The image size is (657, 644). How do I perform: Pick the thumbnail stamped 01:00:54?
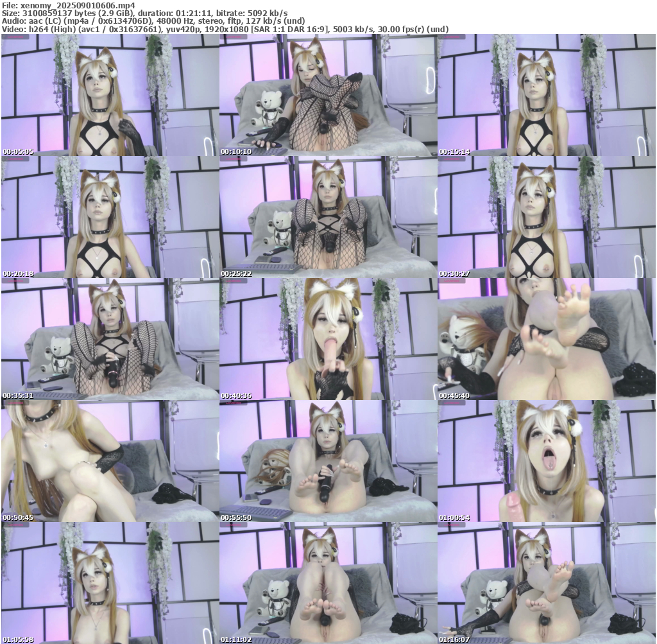[547, 461]
